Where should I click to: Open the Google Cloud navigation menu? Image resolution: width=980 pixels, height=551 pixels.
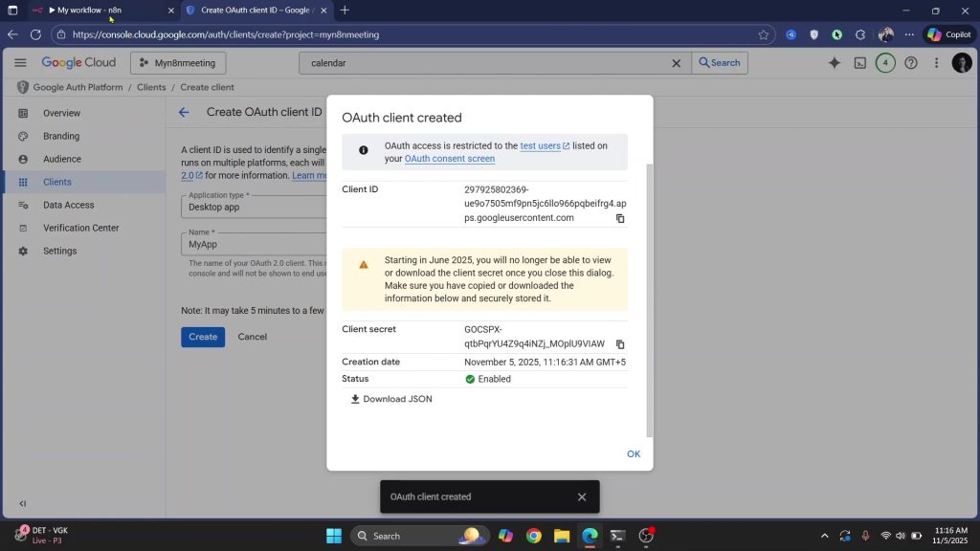coord(20,63)
